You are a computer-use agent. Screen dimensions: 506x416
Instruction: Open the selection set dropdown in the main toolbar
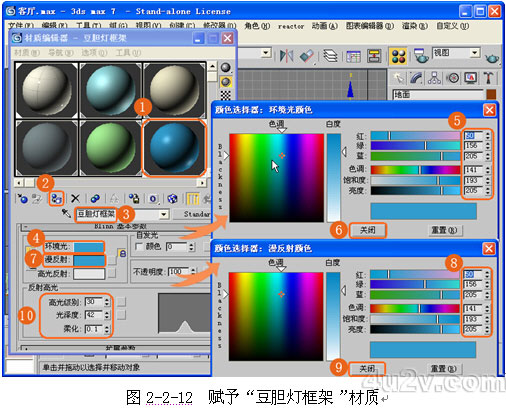(x=266, y=53)
